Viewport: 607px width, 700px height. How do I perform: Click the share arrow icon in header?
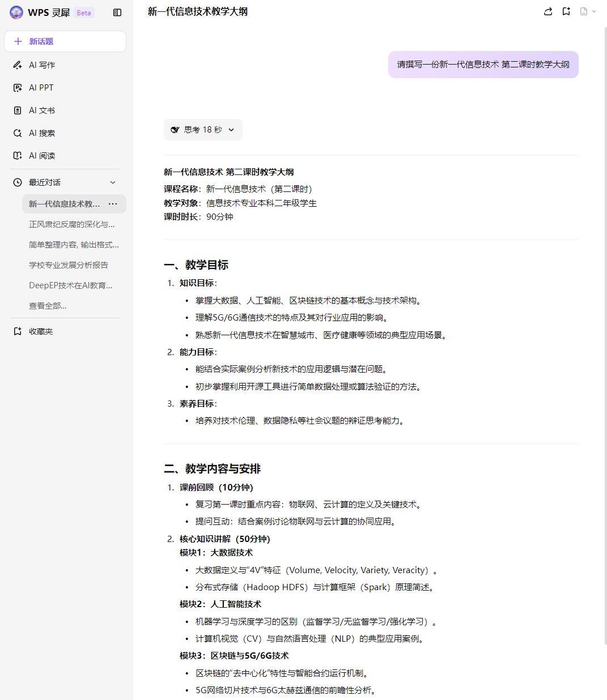[x=547, y=11]
